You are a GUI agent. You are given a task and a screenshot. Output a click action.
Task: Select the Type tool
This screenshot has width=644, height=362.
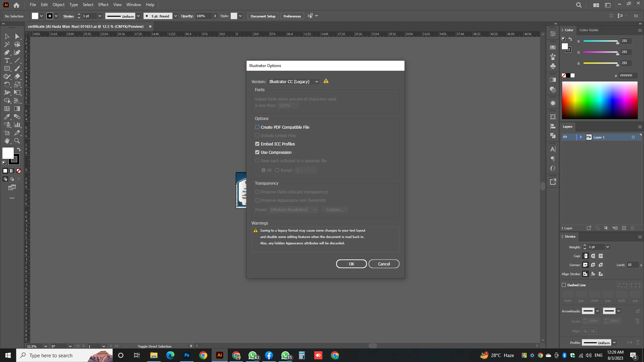point(7,61)
